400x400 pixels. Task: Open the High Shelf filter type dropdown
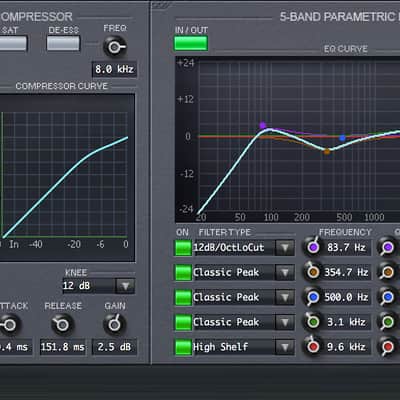pyautogui.click(x=285, y=347)
